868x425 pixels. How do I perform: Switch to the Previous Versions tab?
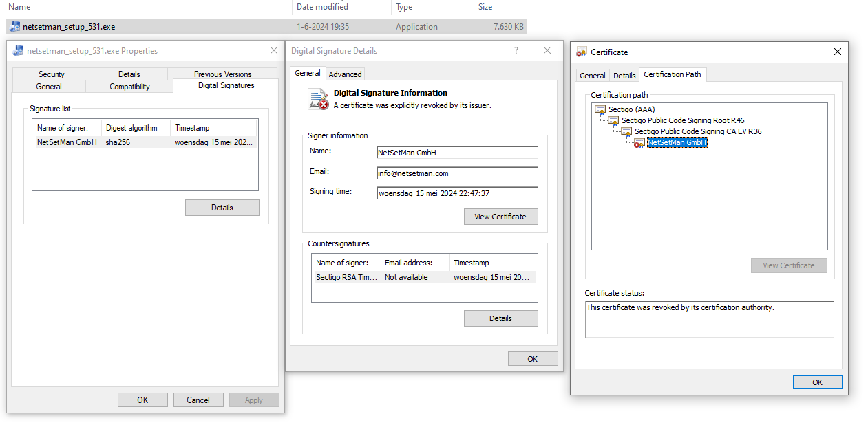[222, 74]
